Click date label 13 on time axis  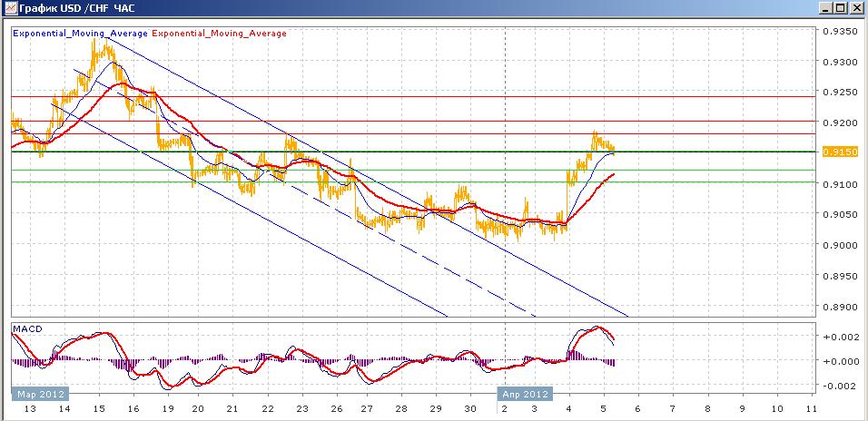(30, 409)
